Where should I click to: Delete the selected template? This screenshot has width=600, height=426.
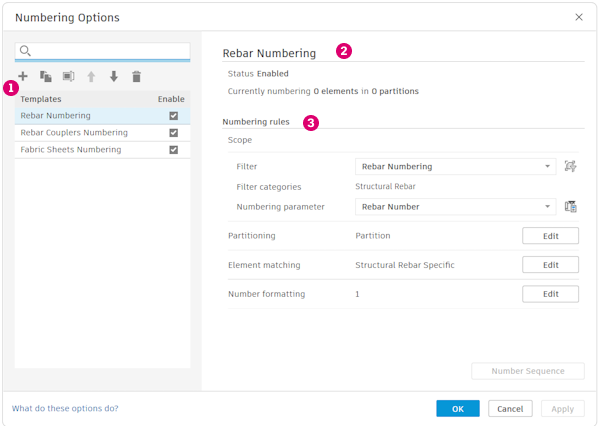(137, 76)
